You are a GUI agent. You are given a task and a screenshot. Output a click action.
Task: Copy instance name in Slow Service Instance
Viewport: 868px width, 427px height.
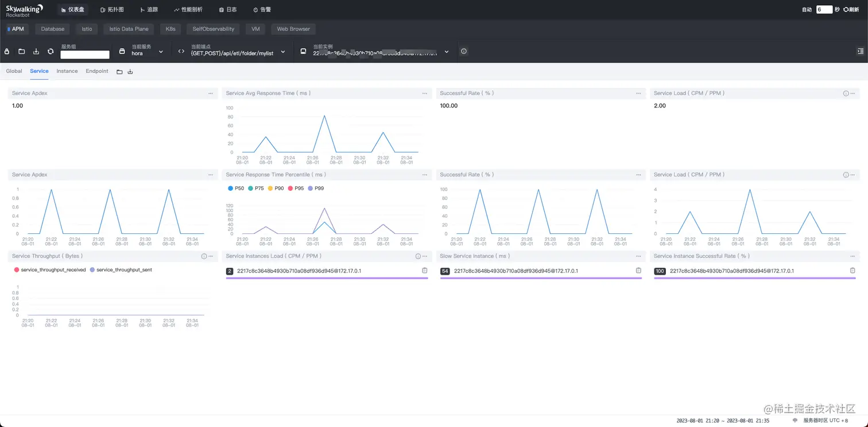pyautogui.click(x=638, y=271)
